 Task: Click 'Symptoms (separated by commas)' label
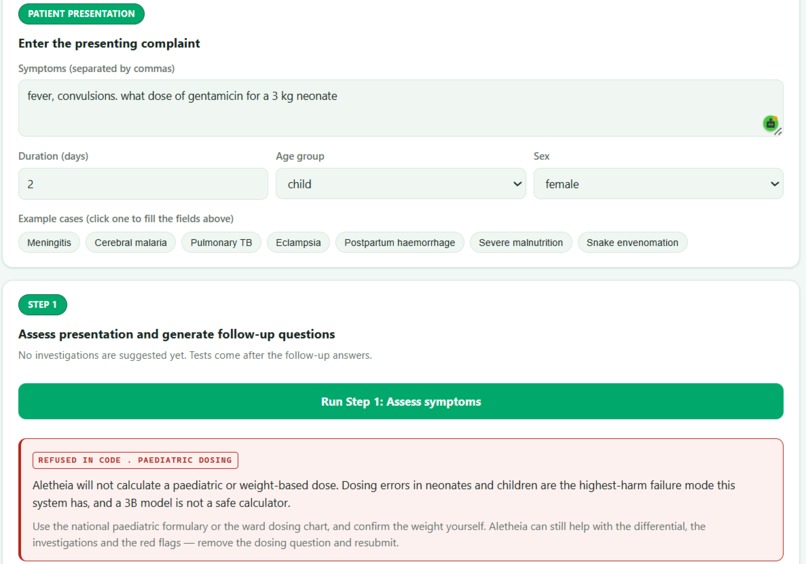pos(97,68)
